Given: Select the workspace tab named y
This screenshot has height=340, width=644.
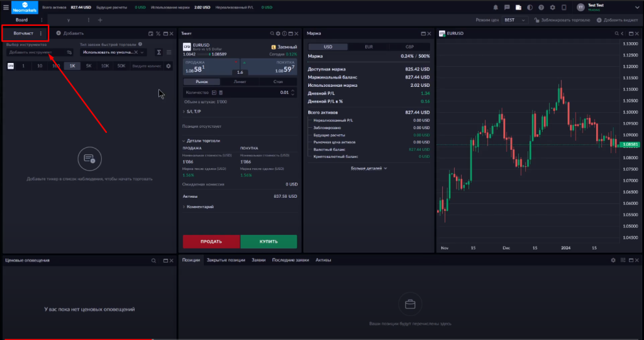Looking at the screenshot, I should [69, 20].
